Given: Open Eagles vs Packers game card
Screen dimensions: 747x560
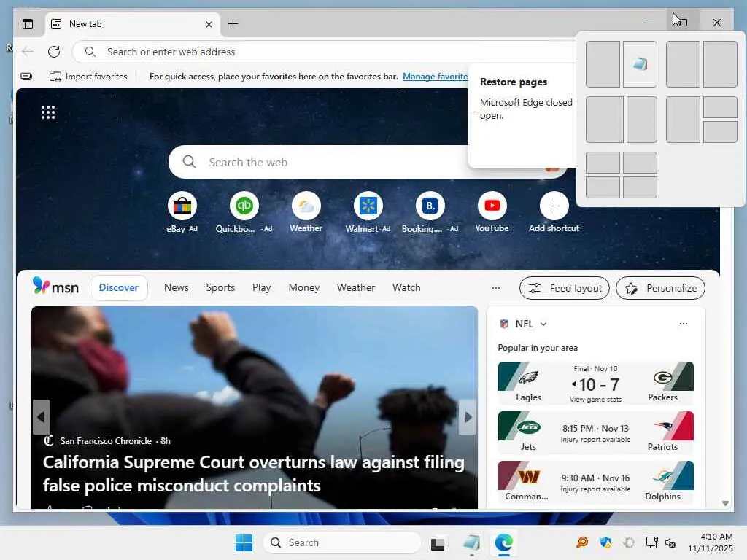Looking at the screenshot, I should (595, 383).
